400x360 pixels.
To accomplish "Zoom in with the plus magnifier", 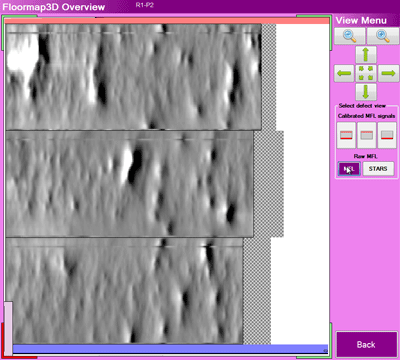I will (383, 36).
